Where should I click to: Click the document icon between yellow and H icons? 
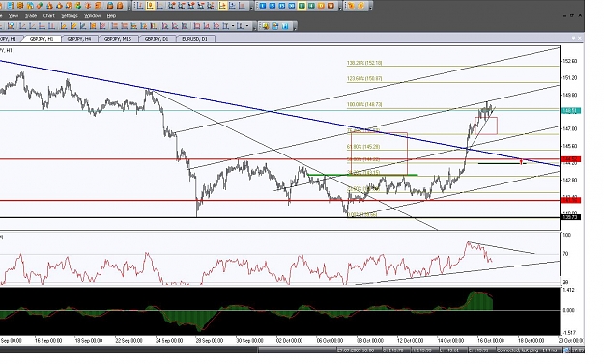275,26
